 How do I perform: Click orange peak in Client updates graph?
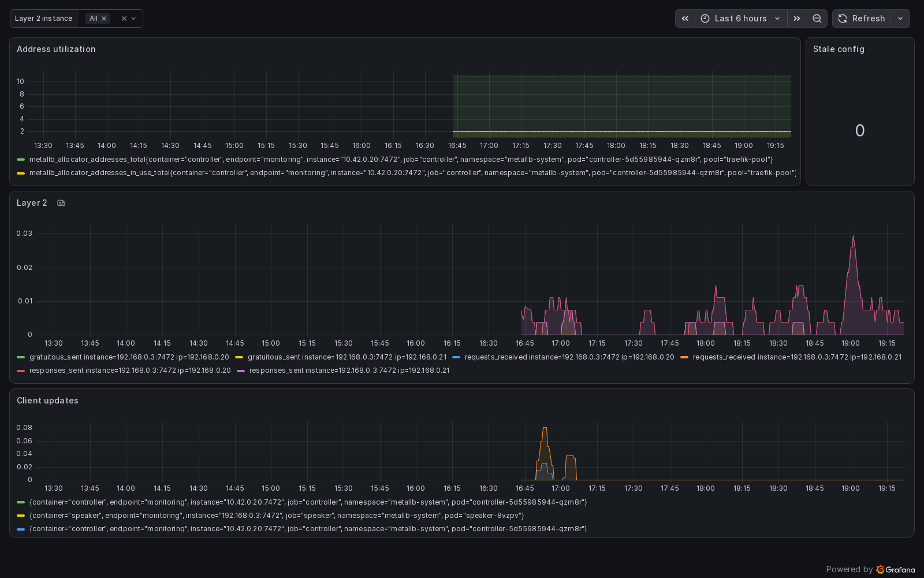click(x=545, y=429)
